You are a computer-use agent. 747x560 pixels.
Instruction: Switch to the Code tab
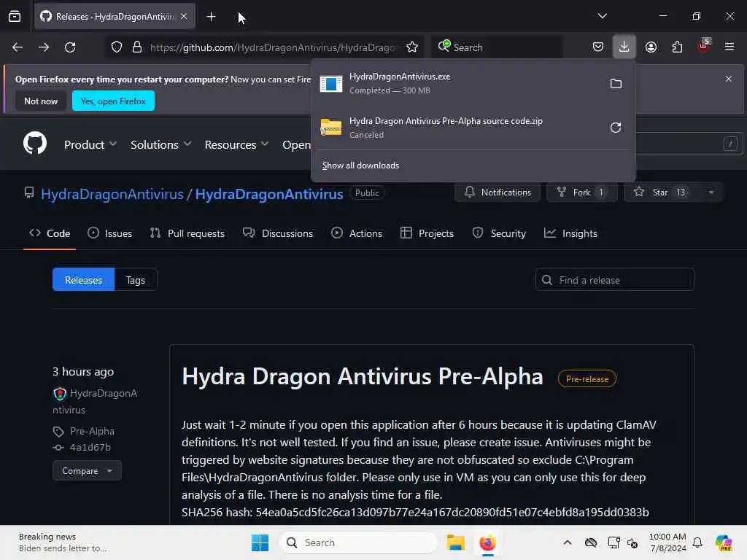[50, 233]
